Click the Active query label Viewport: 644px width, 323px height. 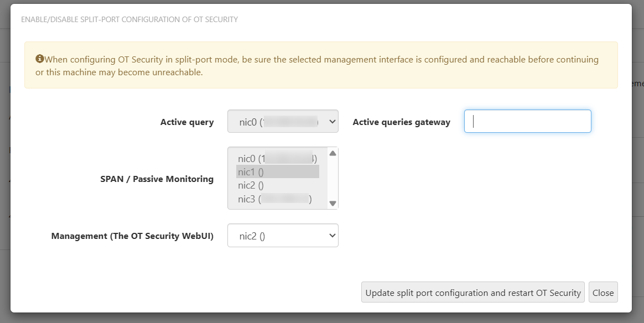[x=187, y=122]
